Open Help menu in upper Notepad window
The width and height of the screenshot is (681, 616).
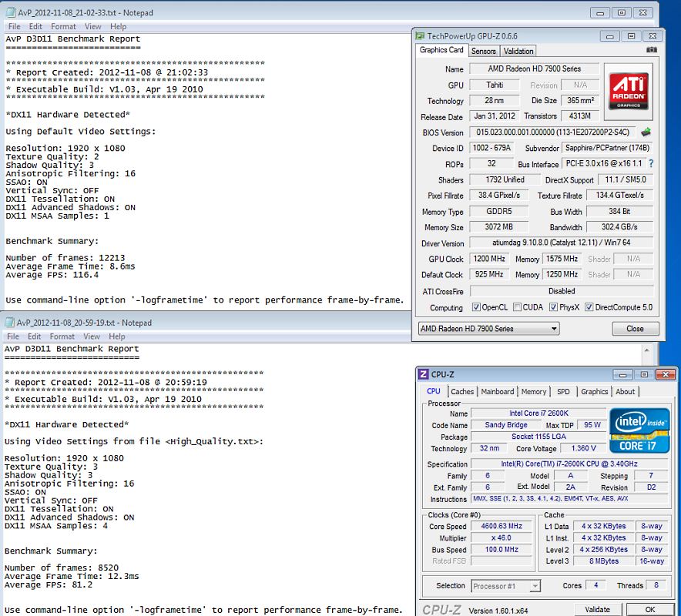(118, 26)
